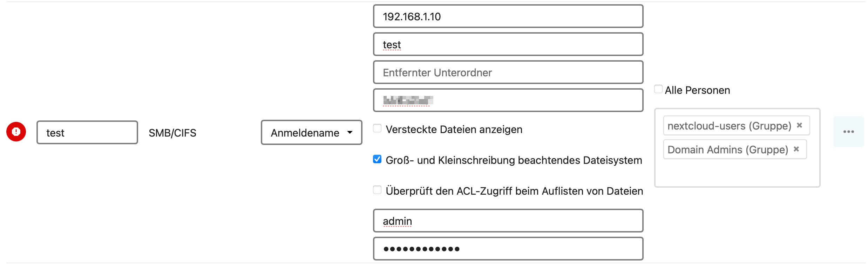Check the Alle Personen checkbox
The image size is (868, 264).
[658, 89]
